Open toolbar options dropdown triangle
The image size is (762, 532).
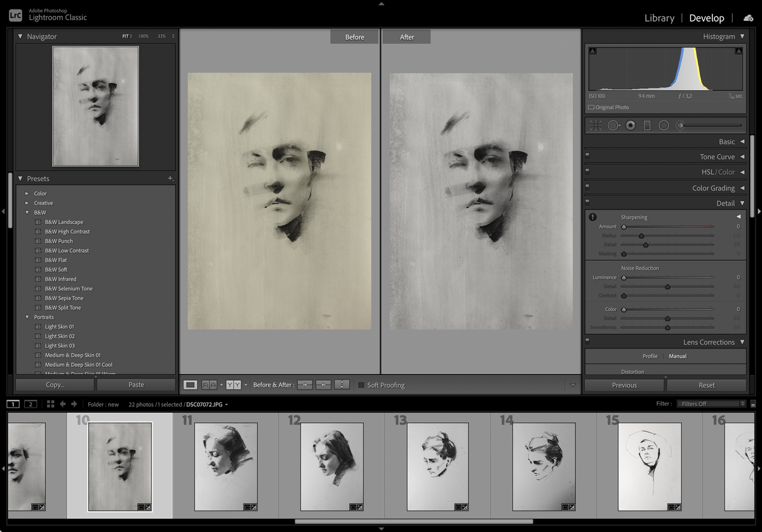(573, 385)
